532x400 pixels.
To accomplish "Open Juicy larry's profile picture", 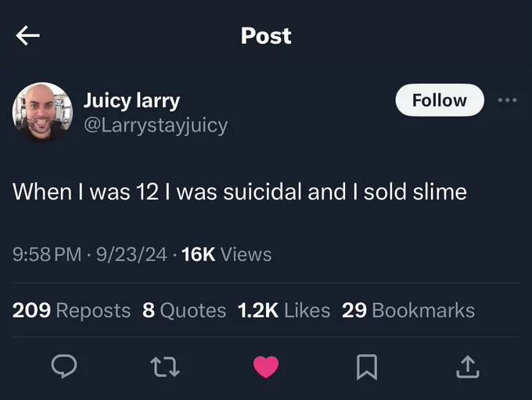I will point(42,112).
